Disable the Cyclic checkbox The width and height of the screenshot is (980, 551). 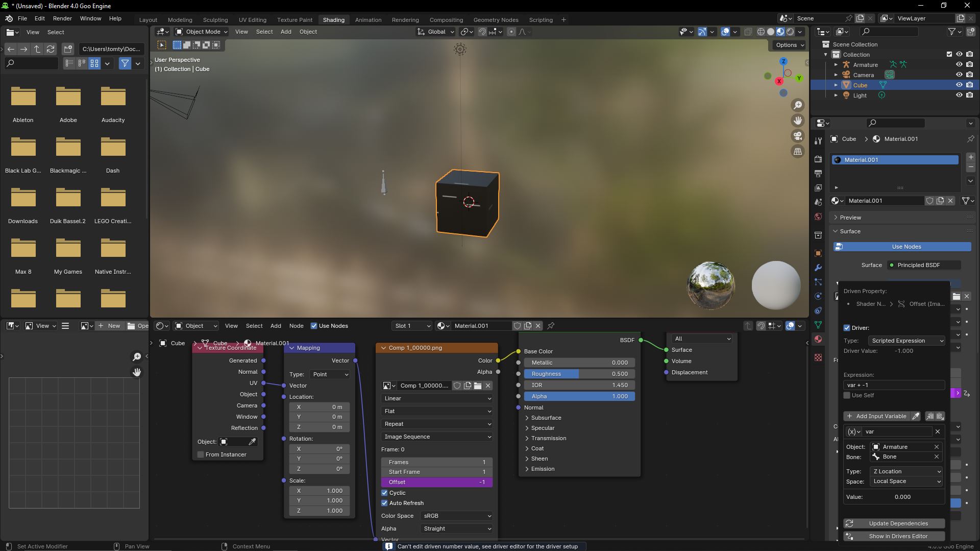[x=384, y=493]
